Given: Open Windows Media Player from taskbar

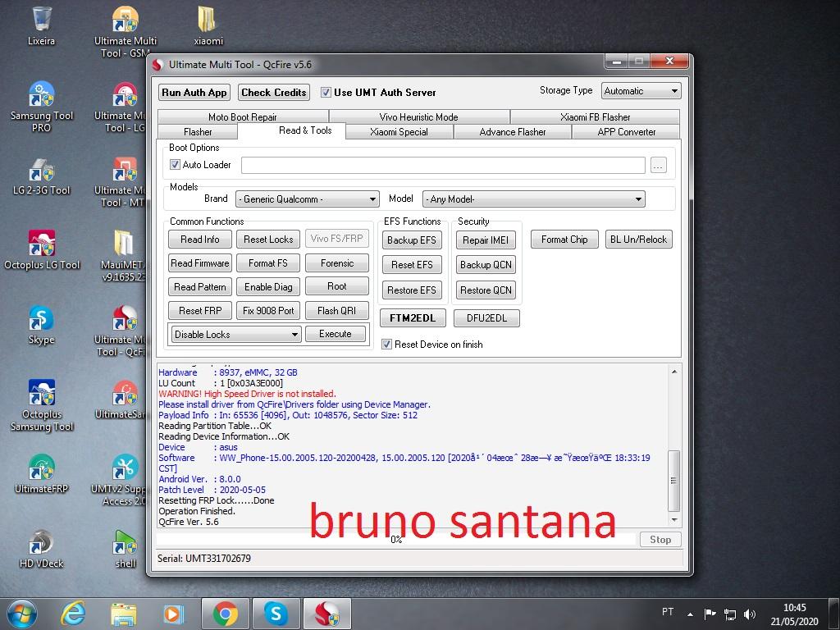Looking at the screenshot, I should coord(173,614).
